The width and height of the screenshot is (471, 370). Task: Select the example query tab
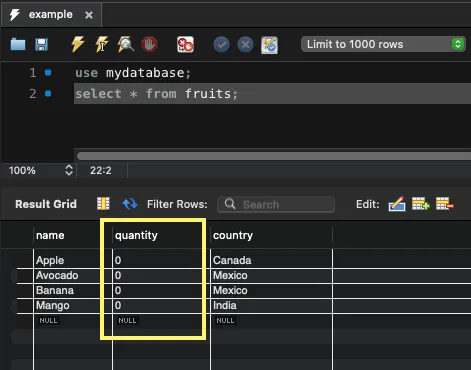coord(51,15)
